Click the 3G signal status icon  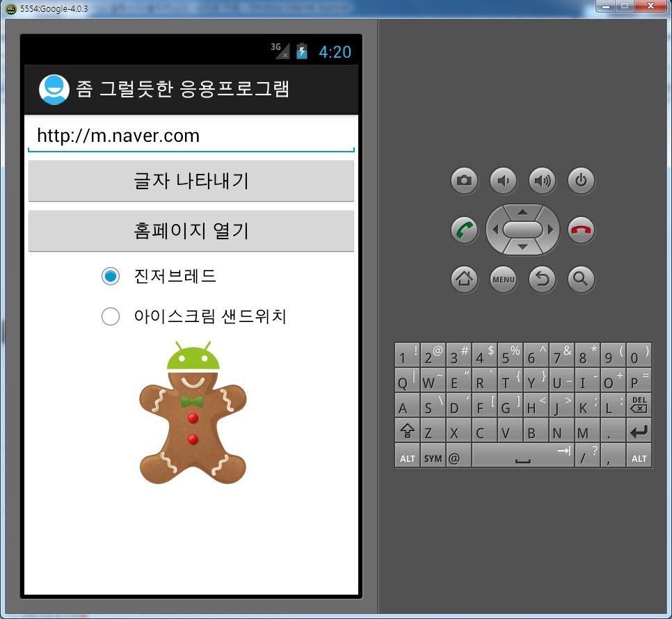coord(280,51)
